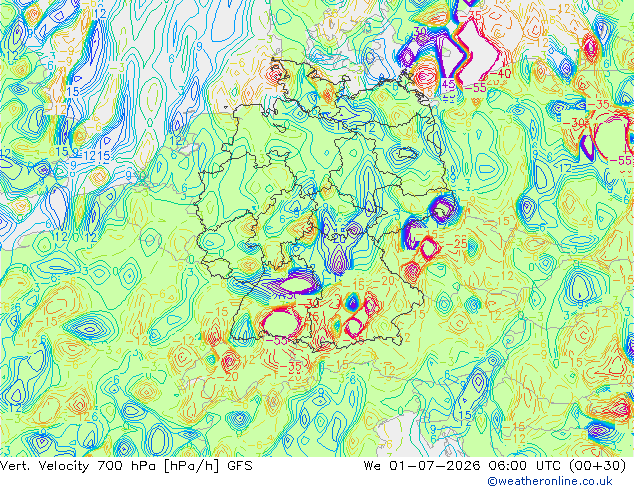
Task: Click the purple 45 contour label
Action: coord(448,84)
